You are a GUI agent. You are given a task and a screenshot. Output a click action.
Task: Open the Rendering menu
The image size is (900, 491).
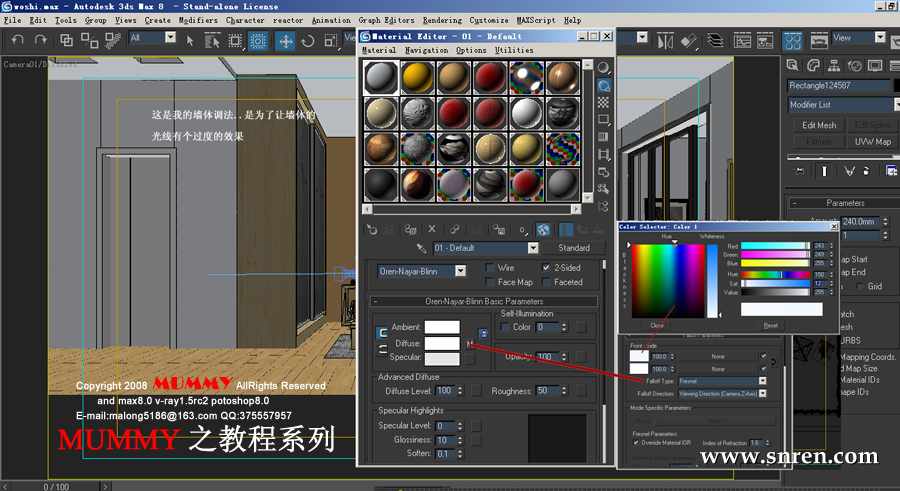442,20
